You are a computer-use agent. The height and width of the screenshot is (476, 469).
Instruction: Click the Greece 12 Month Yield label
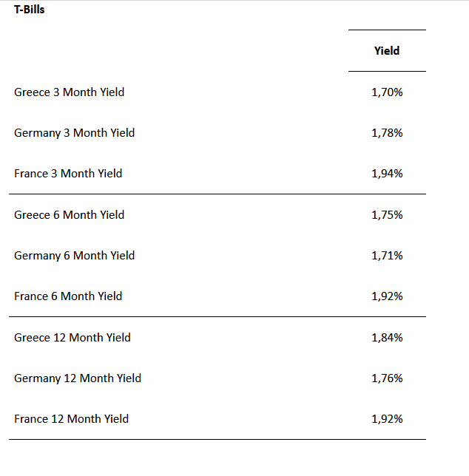pyautogui.click(x=72, y=338)
